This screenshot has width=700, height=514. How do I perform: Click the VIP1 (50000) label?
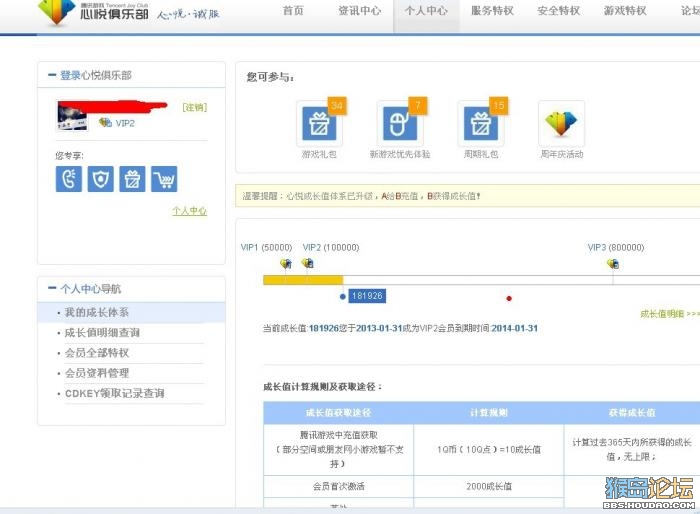267,247
